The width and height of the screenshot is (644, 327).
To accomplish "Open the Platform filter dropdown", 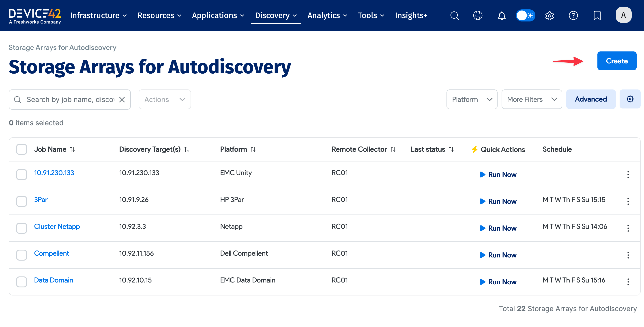I will coord(472,99).
